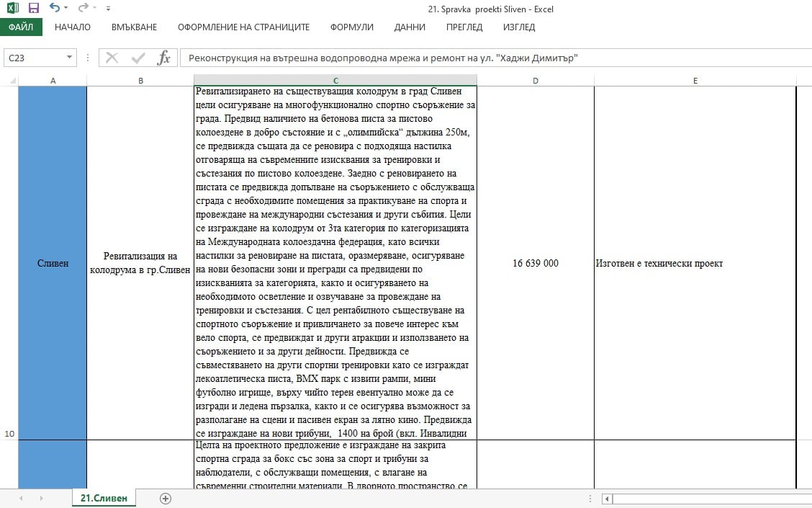This screenshot has height=508, width=812.
Task: Select column C header
Action: tap(335, 81)
